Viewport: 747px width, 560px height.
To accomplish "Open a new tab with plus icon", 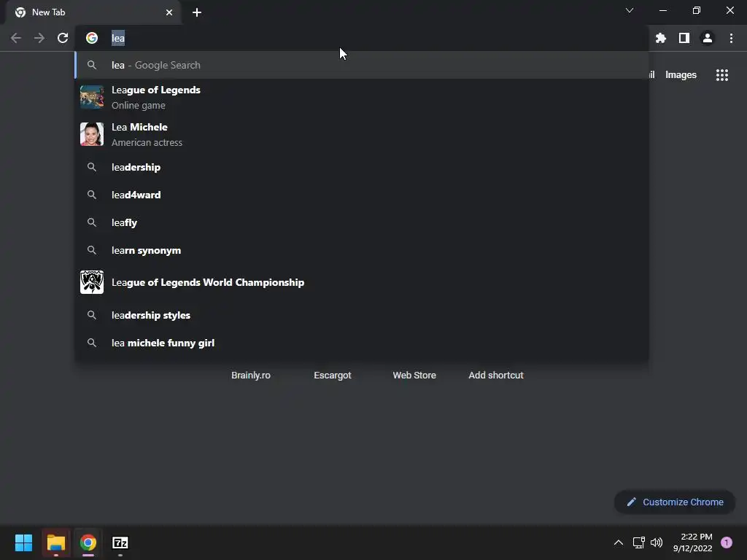I will [197, 12].
